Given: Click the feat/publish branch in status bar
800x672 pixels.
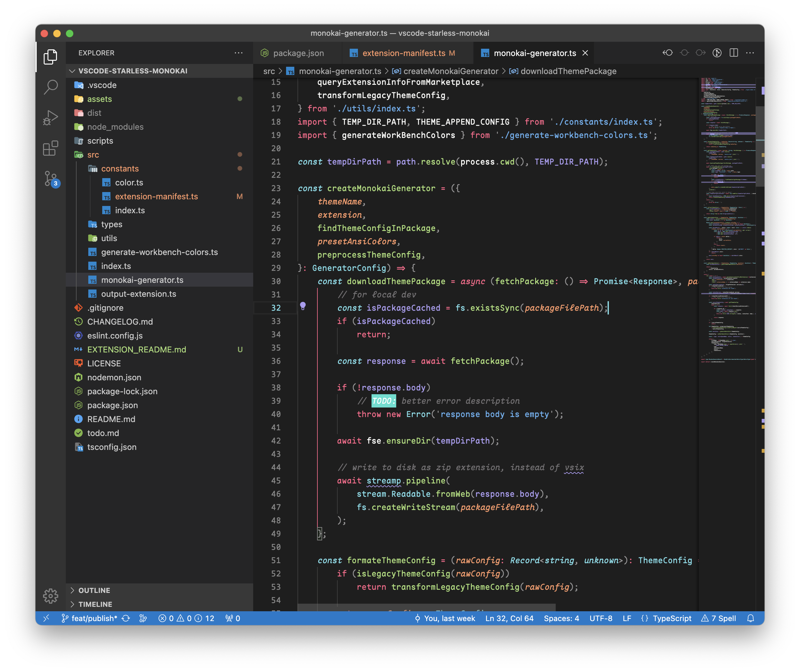Looking at the screenshot, I should click(90, 618).
